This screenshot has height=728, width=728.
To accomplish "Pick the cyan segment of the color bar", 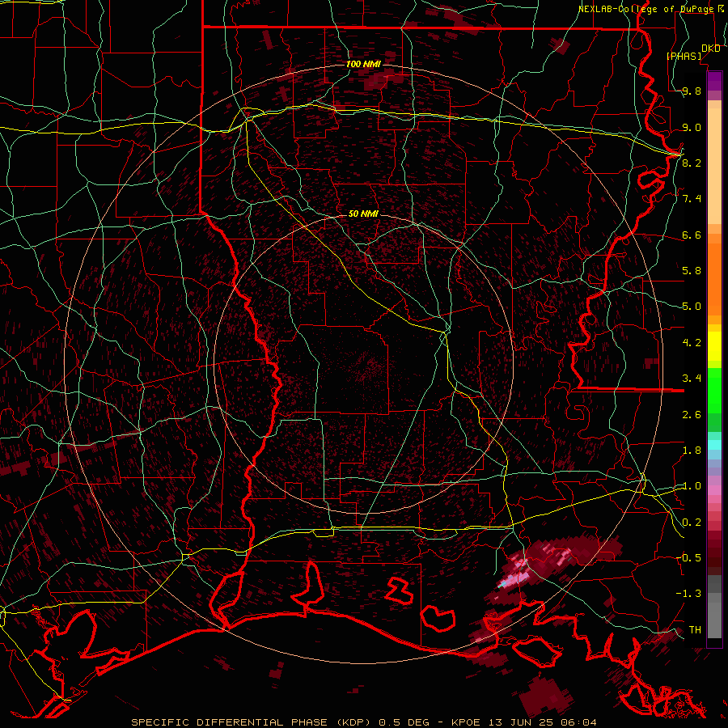I will (x=714, y=445).
